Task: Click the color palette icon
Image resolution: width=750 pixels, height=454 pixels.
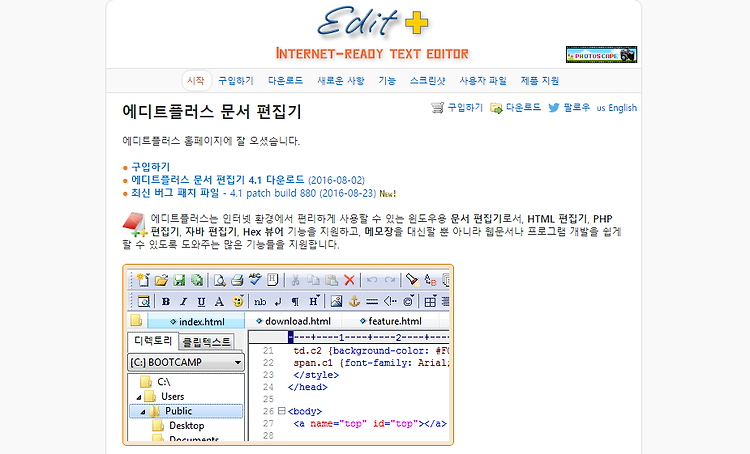Action: [238, 300]
